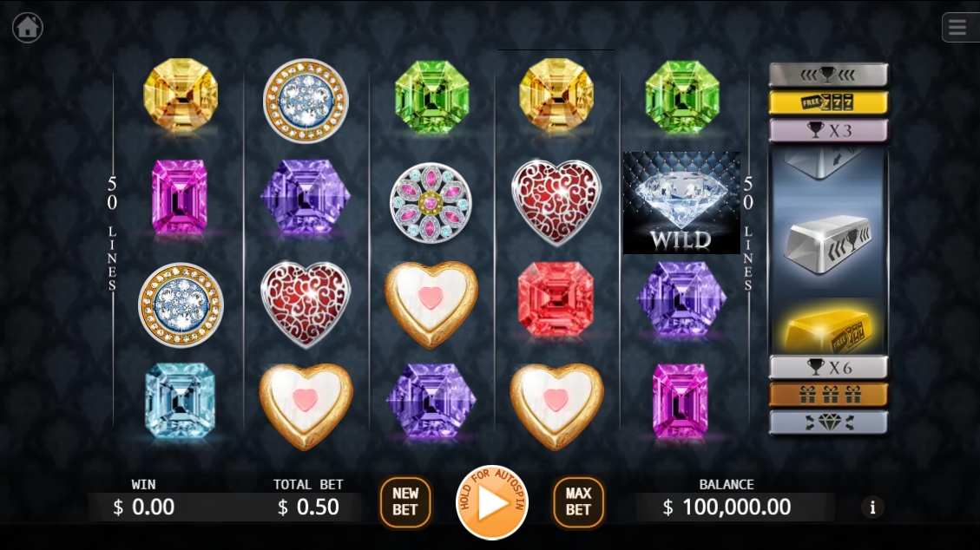
Task: Click the red octagon gem in fourth reel
Action: click(556, 299)
